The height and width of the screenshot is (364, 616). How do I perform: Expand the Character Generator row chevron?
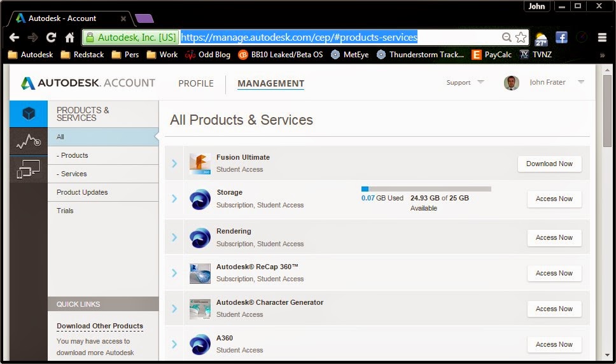coord(174,309)
